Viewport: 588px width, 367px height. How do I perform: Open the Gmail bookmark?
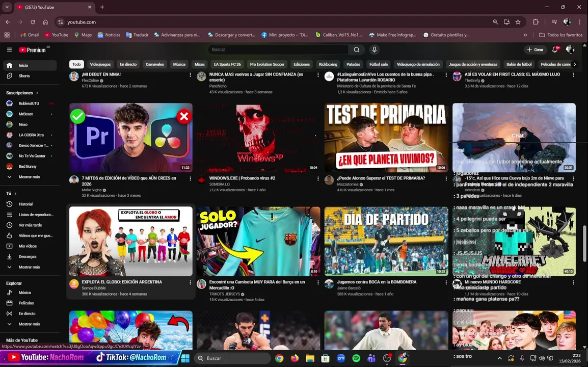pyautogui.click(x=29, y=35)
